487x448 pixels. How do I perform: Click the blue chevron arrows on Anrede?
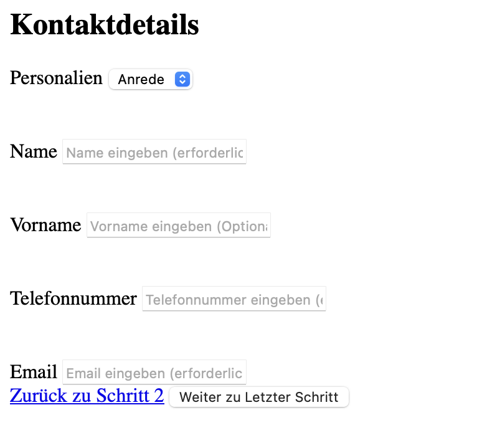pyautogui.click(x=182, y=79)
